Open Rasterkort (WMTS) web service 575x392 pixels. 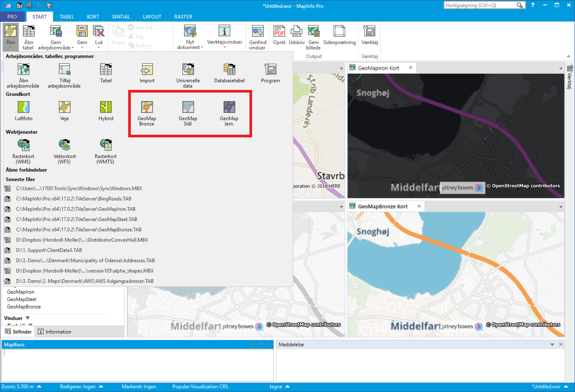(106, 152)
